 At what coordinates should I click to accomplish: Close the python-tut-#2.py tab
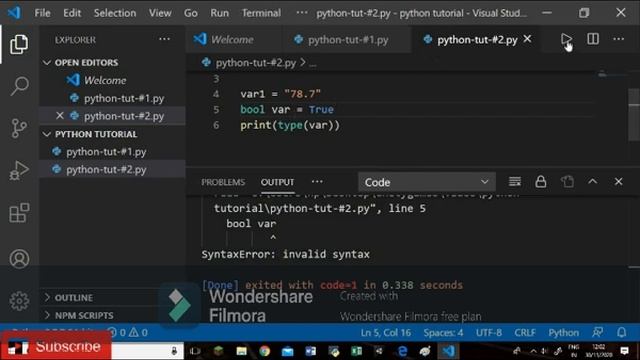pyautogui.click(x=527, y=39)
